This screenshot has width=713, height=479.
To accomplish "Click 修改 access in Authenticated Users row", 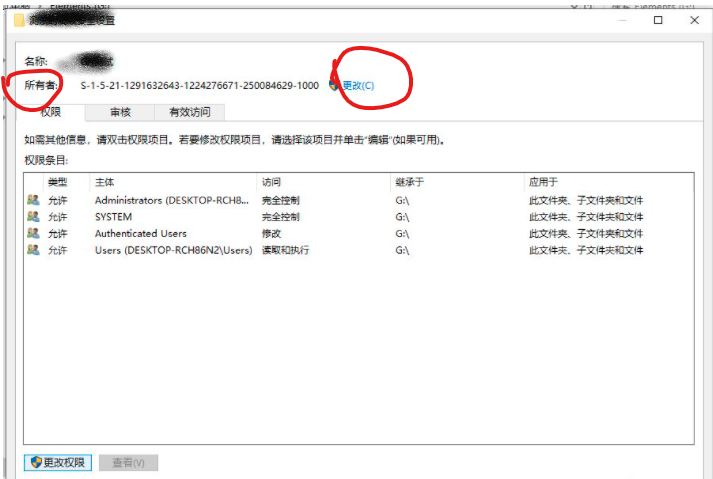I will 271,234.
